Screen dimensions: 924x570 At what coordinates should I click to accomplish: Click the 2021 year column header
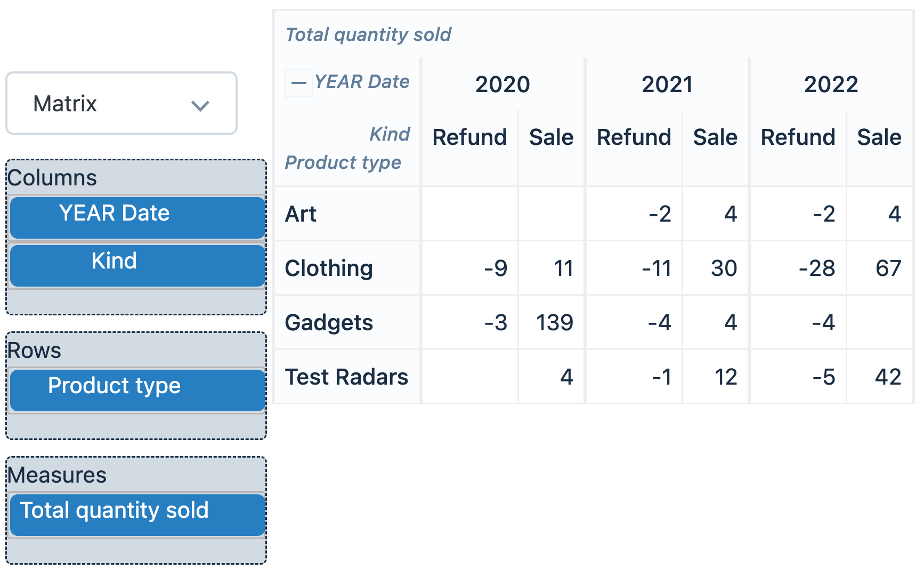[x=667, y=84]
